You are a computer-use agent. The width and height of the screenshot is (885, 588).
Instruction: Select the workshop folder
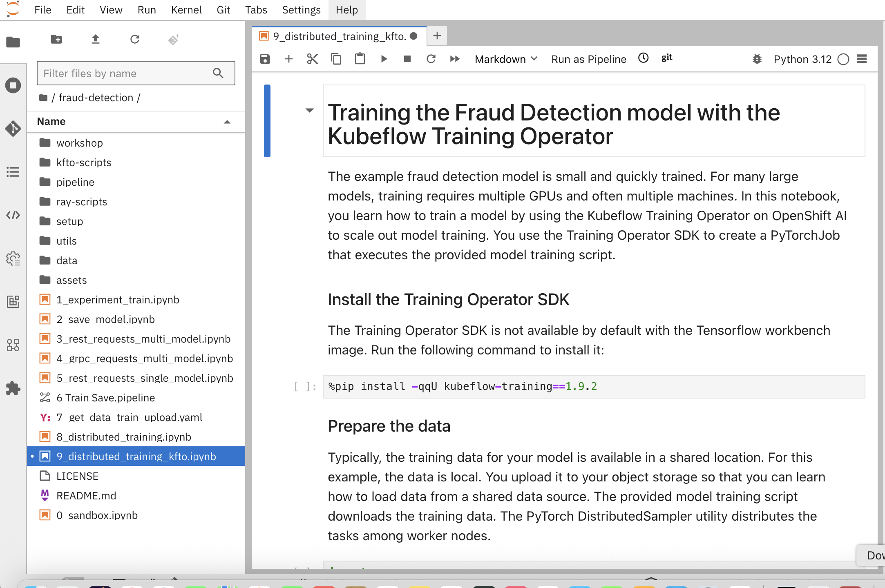(136, 143)
